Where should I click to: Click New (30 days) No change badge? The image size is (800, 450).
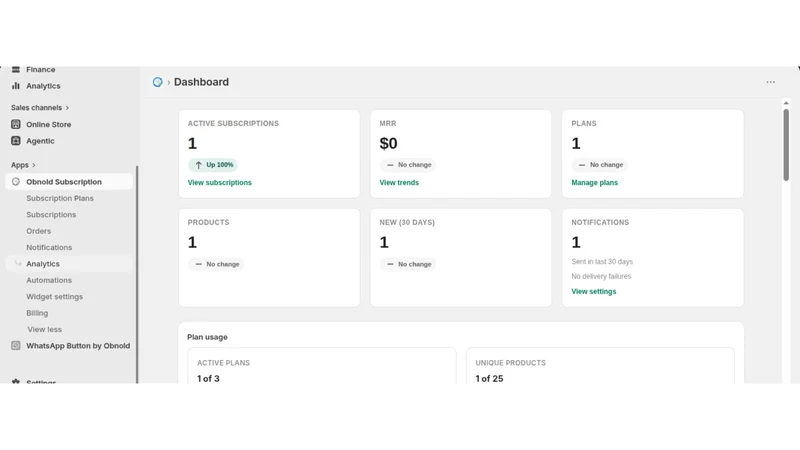(408, 264)
